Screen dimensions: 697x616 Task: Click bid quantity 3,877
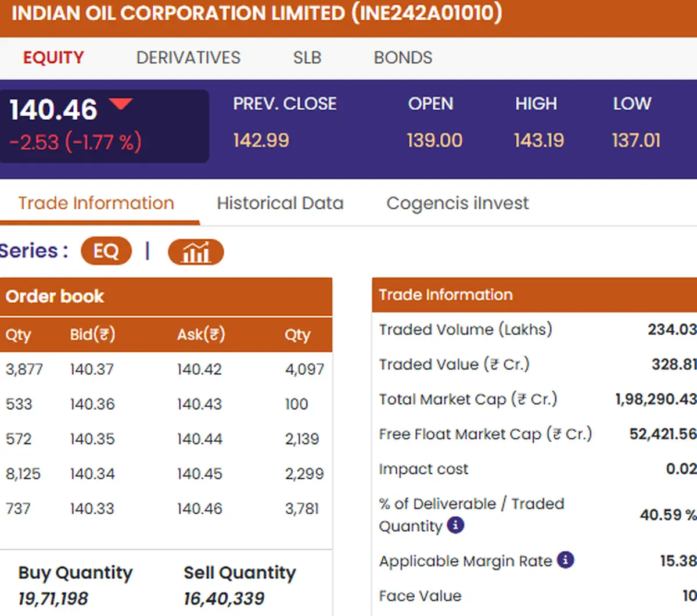24,369
